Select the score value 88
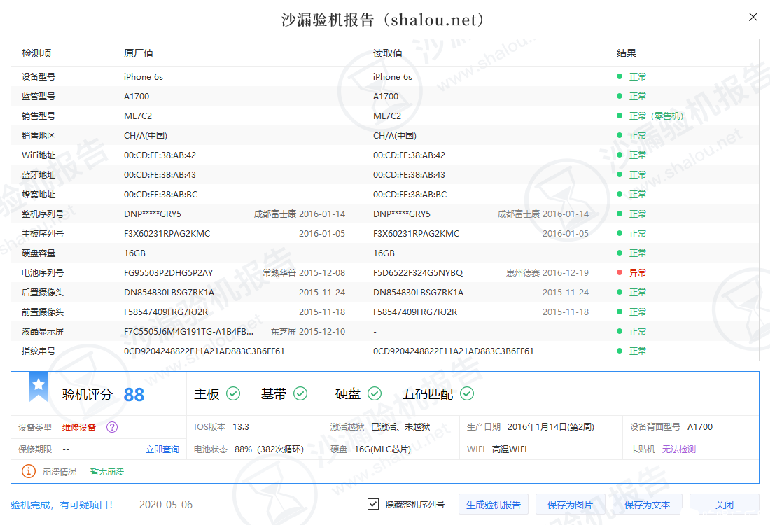 coord(134,394)
